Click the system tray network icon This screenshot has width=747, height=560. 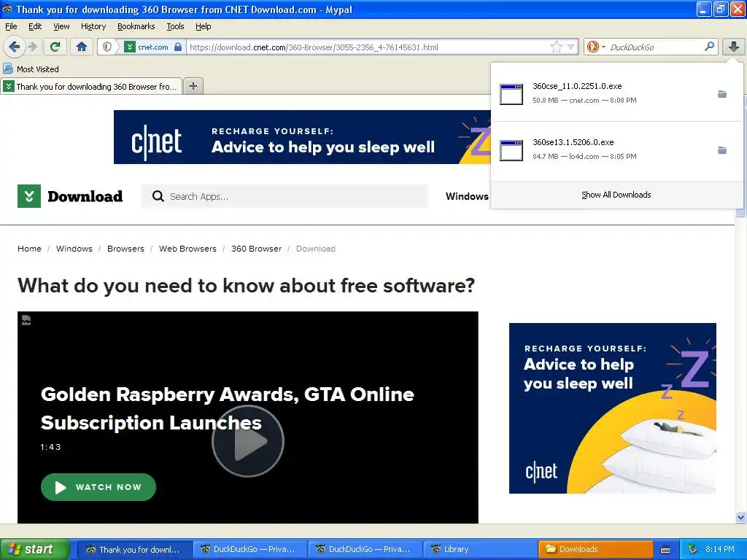pos(692,549)
